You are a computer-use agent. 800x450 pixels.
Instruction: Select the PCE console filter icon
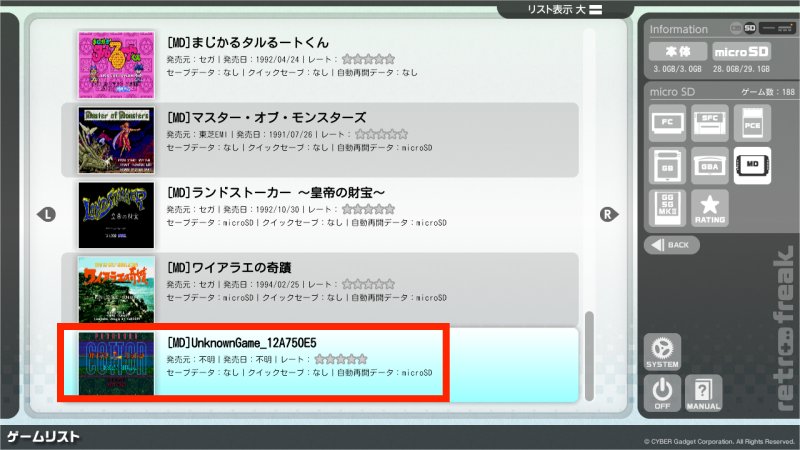[x=752, y=123]
